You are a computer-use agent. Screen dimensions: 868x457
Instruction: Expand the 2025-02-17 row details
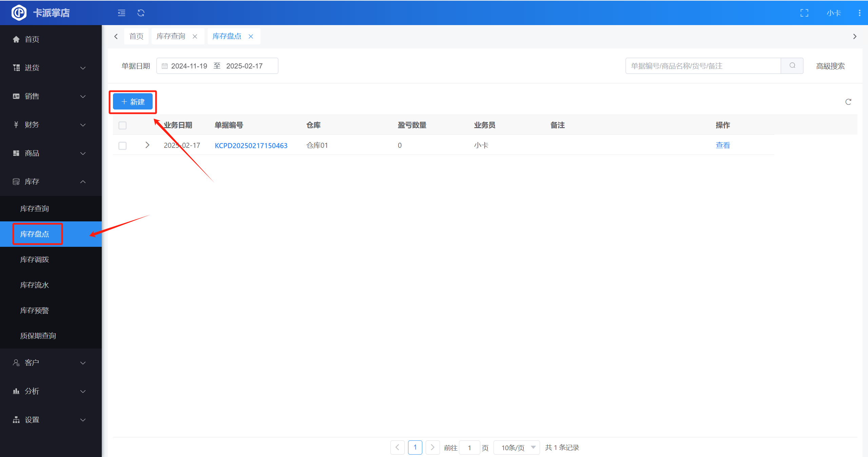pos(147,145)
